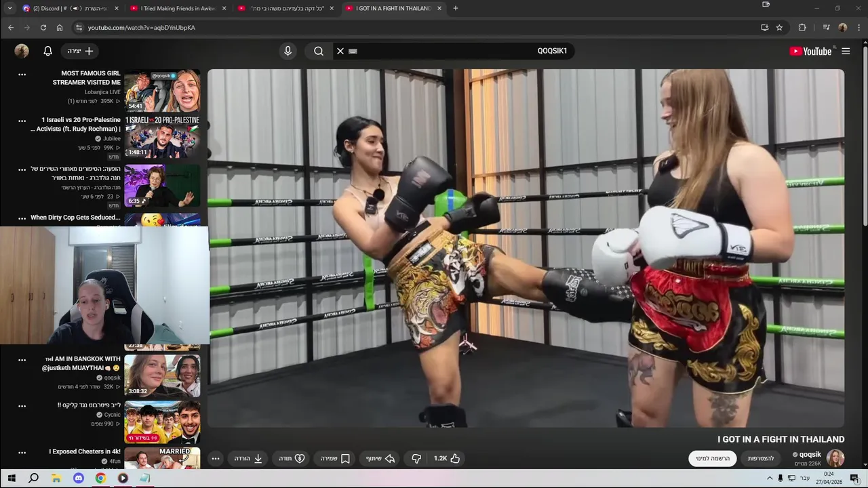Open options for I Exposed Cheaters in 4k video

click(22, 453)
